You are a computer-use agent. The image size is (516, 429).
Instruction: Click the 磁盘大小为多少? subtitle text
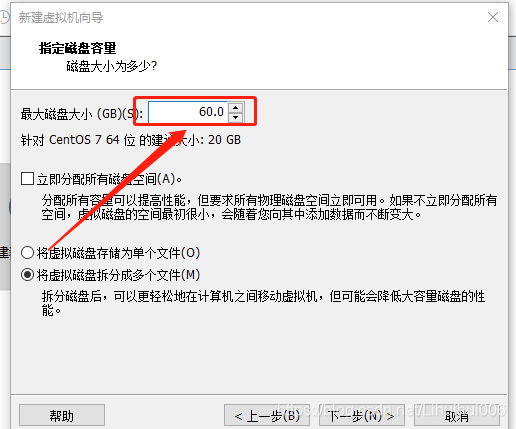tap(112, 66)
